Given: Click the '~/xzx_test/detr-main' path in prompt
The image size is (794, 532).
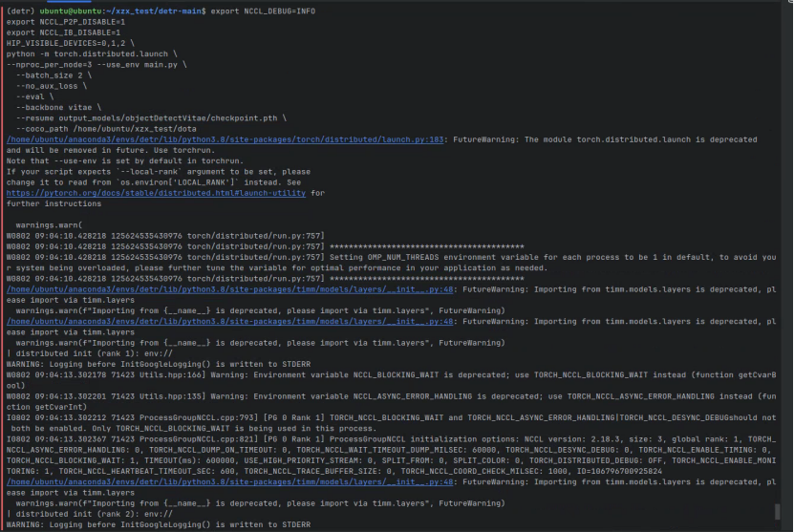Looking at the screenshot, I should [x=154, y=11].
